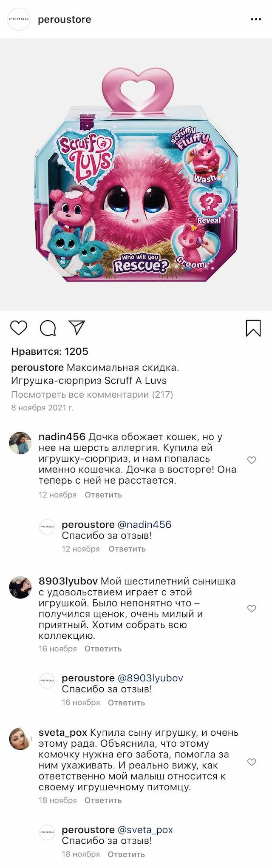Open sveta_pox's profile avatar
272x868 pixels.
point(20,739)
